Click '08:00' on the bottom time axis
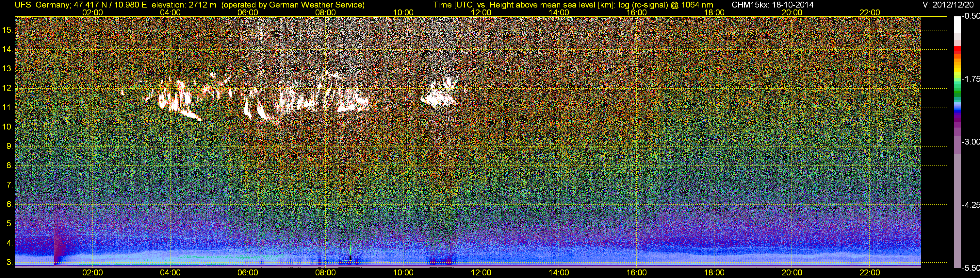This screenshot has width=980, height=278. pyautogui.click(x=326, y=273)
